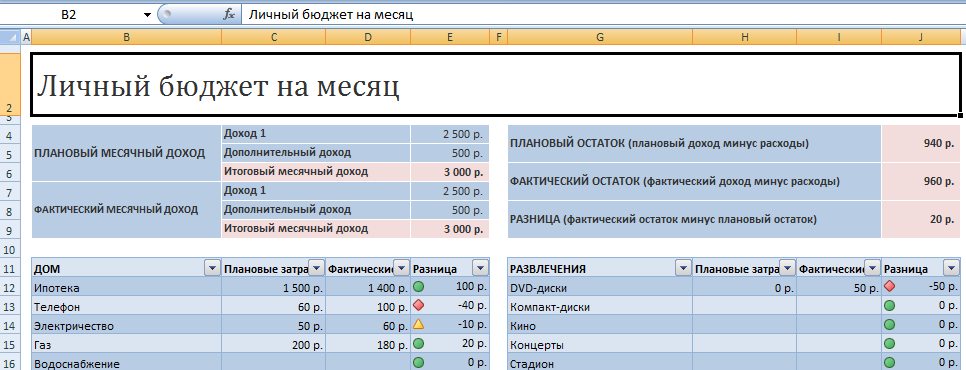The width and height of the screenshot is (966, 370).
Task: Select the РАЗНИЦА остаток label cell
Action: [x=694, y=219]
